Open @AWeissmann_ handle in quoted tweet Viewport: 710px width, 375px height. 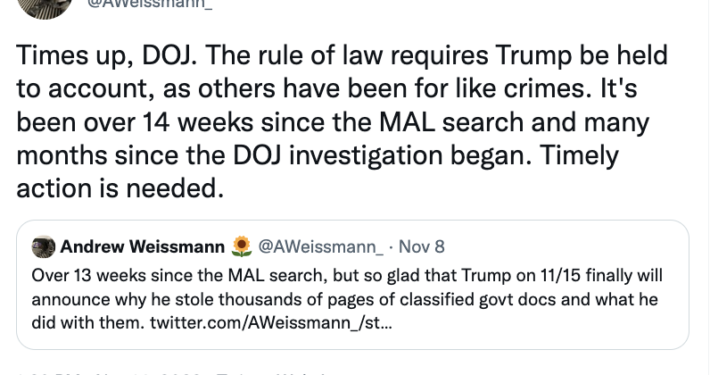pyautogui.click(x=321, y=247)
